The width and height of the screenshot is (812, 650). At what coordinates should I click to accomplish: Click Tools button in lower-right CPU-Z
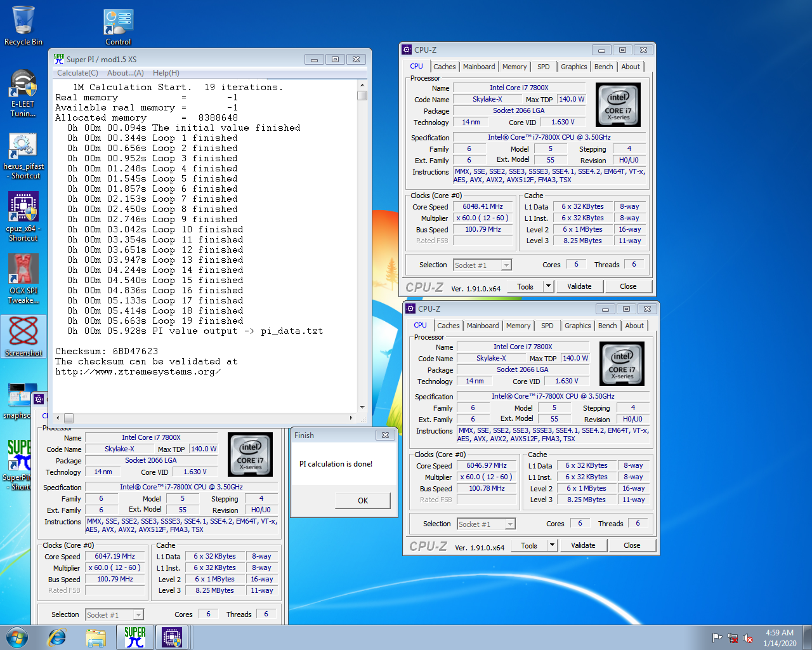pos(529,545)
